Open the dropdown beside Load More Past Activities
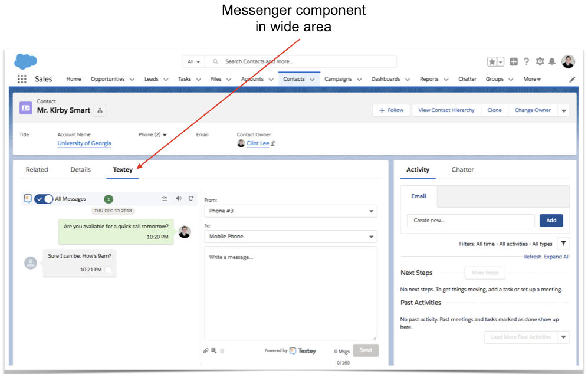This screenshot has width=588, height=374. (564, 337)
